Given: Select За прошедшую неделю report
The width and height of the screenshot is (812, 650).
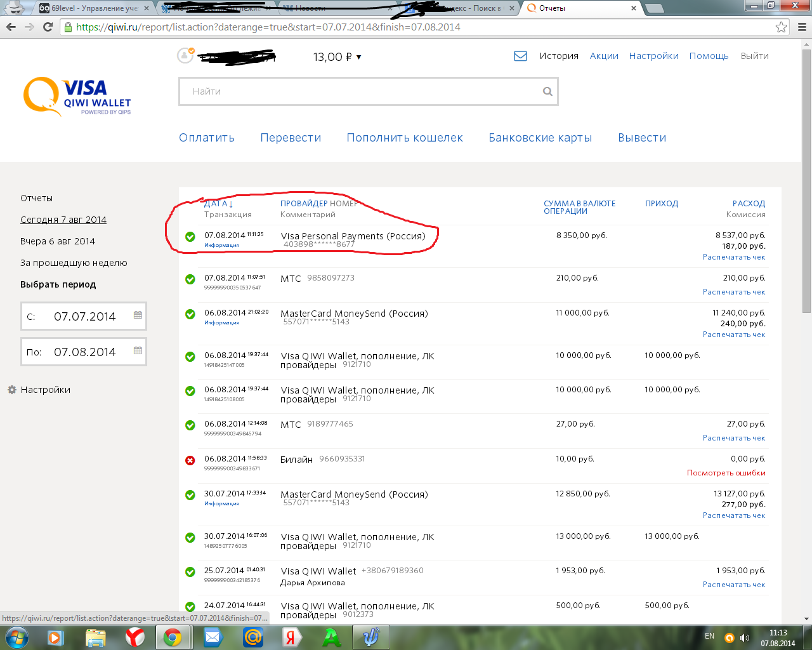Looking at the screenshot, I should click(74, 263).
